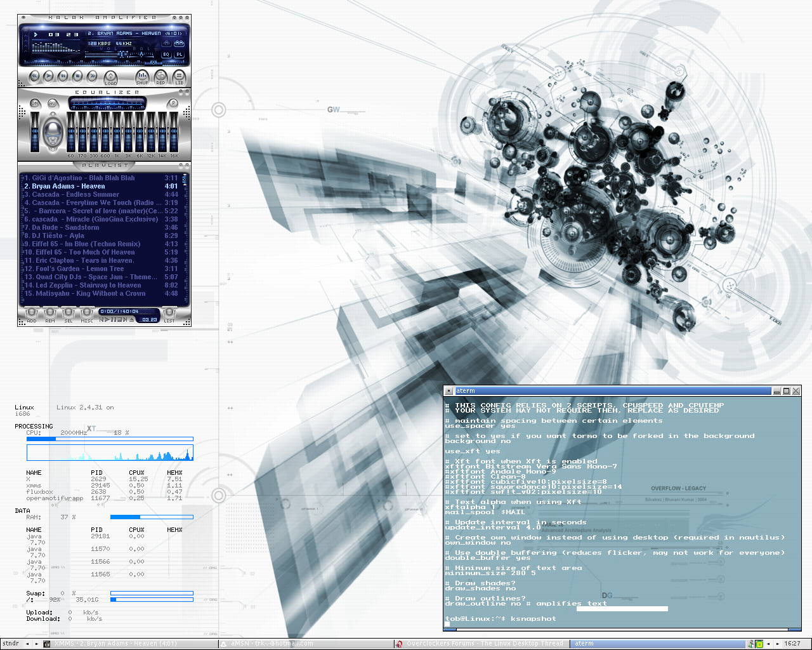Open equalizer presets with the P button
Screen dimensions: 812x650
173,103
